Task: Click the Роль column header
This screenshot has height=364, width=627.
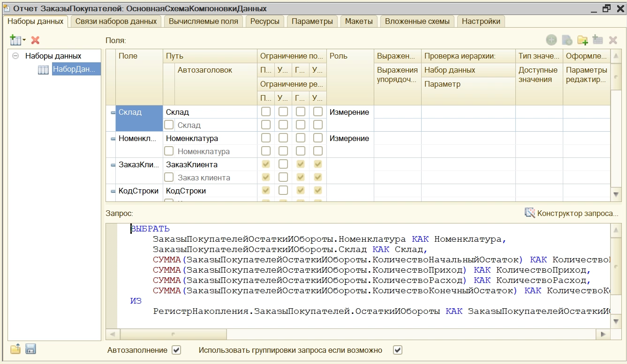Action: pyautogui.click(x=339, y=56)
